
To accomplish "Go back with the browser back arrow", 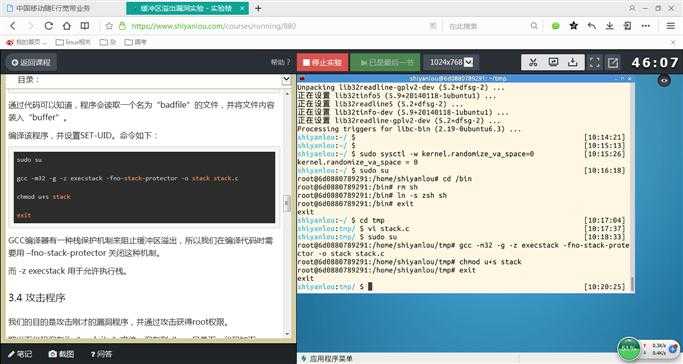I will click(x=13, y=26).
